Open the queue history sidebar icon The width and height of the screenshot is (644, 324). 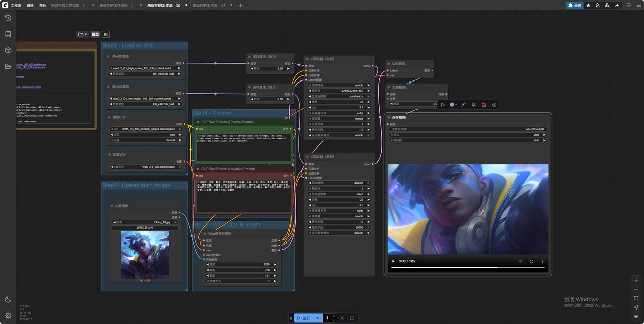(x=8, y=18)
